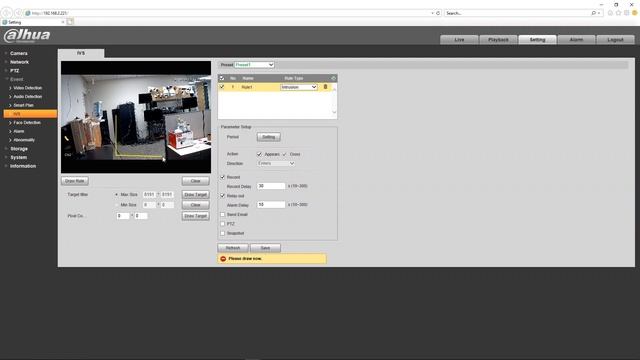Enable the Snapshot checkbox
Image resolution: width=640 pixels, height=360 pixels.
222,233
